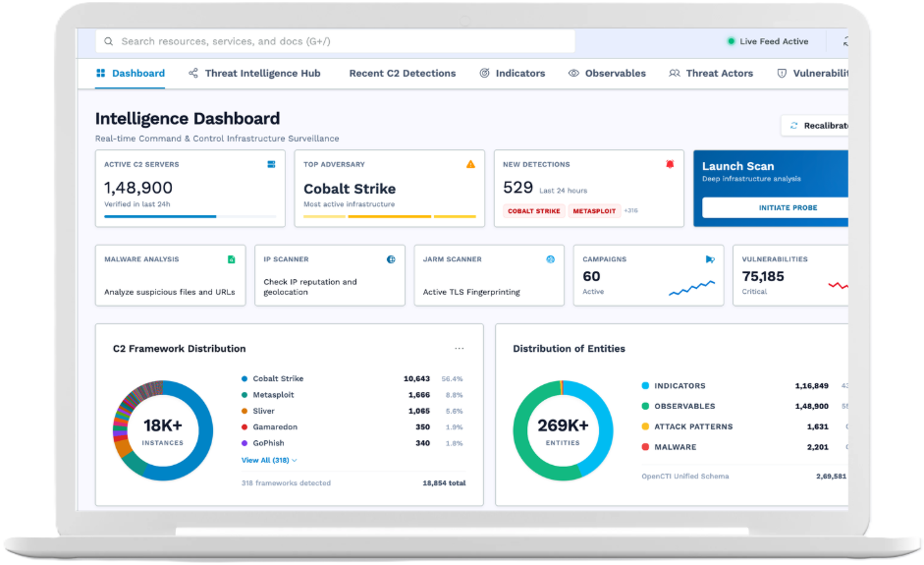This screenshot has height=565, width=924.
Task: Click the OBSERVABLES legend entry
Action: 745,407
